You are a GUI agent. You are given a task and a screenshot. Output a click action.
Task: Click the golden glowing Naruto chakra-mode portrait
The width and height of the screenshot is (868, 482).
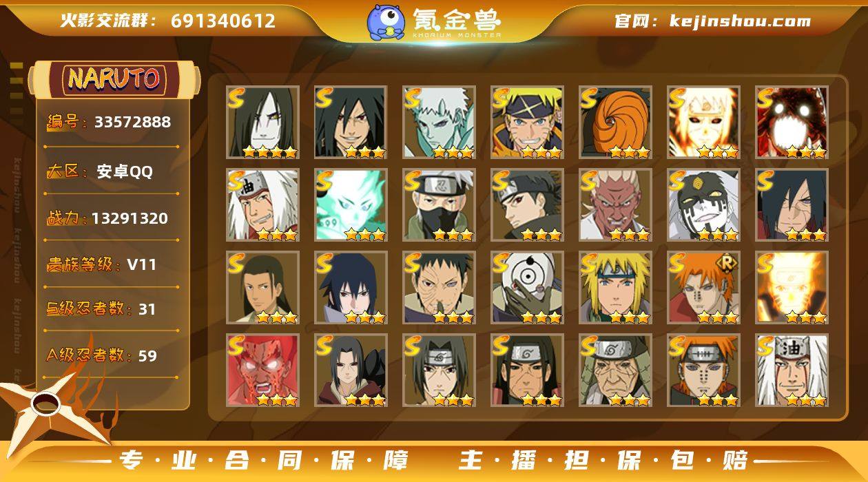coord(792,288)
